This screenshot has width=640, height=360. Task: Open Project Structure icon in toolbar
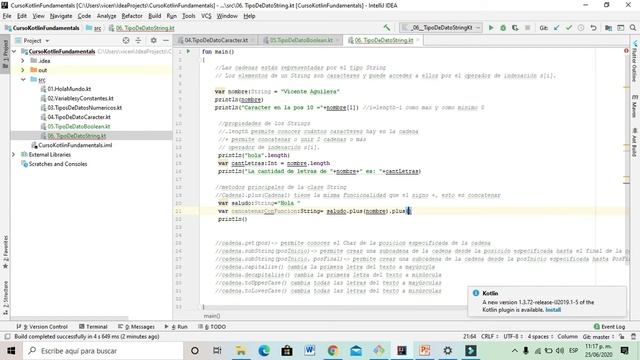pos(608,28)
